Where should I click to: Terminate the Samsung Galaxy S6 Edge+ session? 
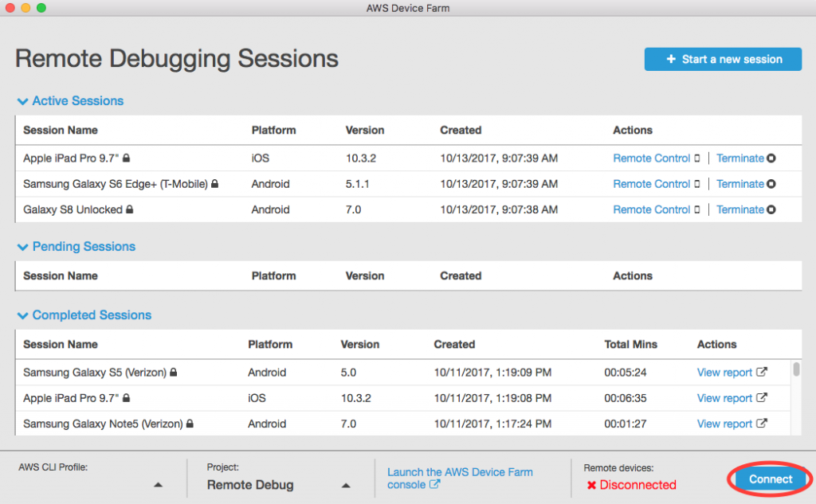coord(740,184)
